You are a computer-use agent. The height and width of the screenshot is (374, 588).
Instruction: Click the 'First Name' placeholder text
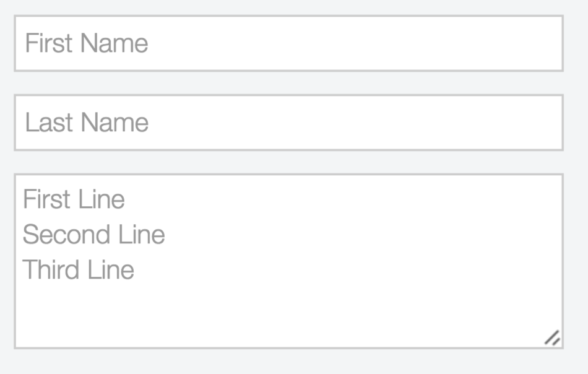(87, 43)
